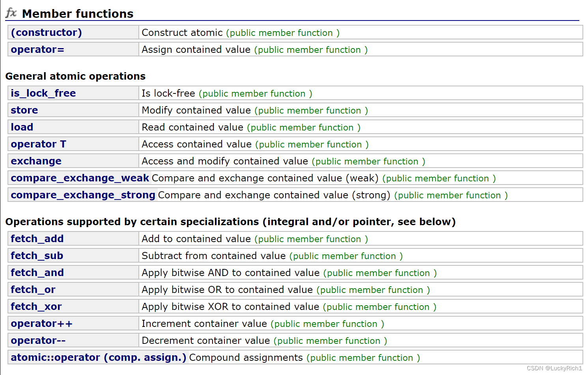Open compare_exchange_strong link
This screenshot has width=588, height=375.
pos(83,195)
